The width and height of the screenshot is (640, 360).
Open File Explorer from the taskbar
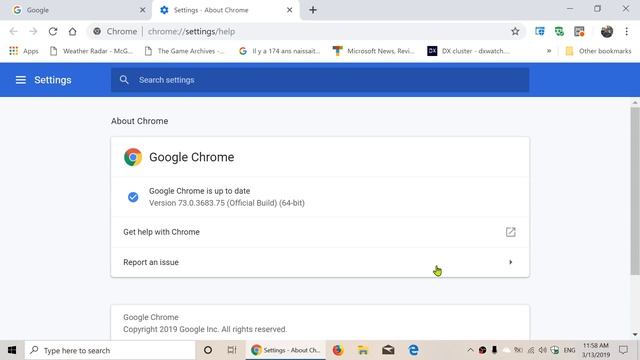click(363, 350)
